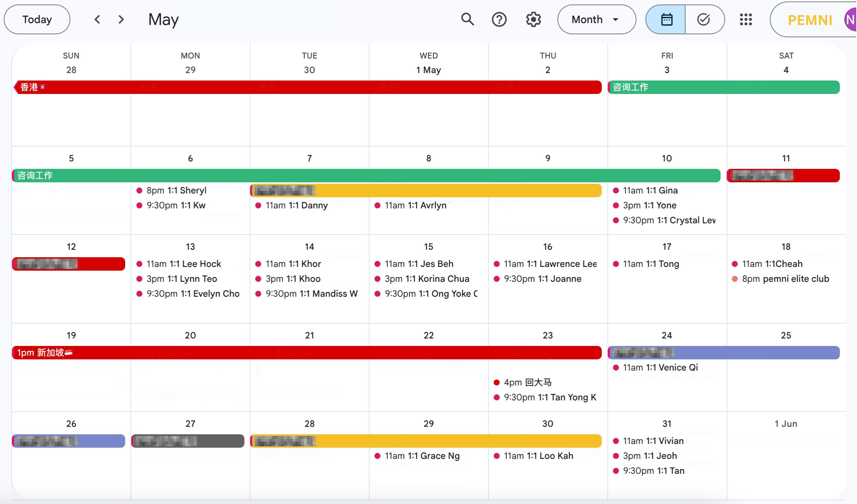
Task: Open the Settings gear menu
Action: [533, 19]
